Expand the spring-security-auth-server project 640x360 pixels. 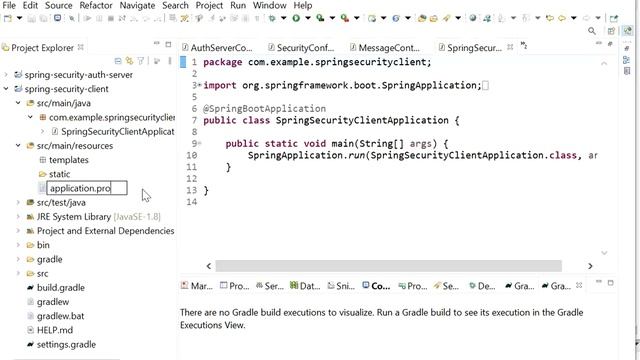click(6, 75)
